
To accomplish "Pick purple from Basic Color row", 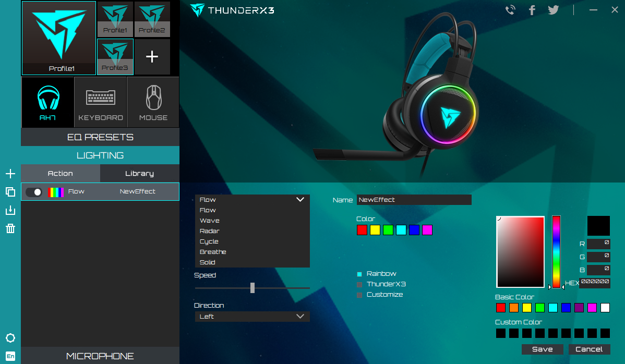I will (579, 308).
